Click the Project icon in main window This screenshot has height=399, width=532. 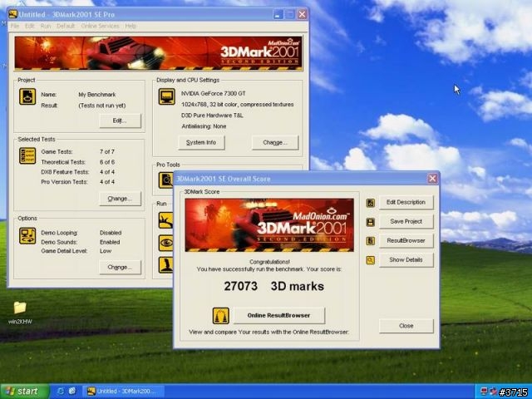click(x=27, y=96)
